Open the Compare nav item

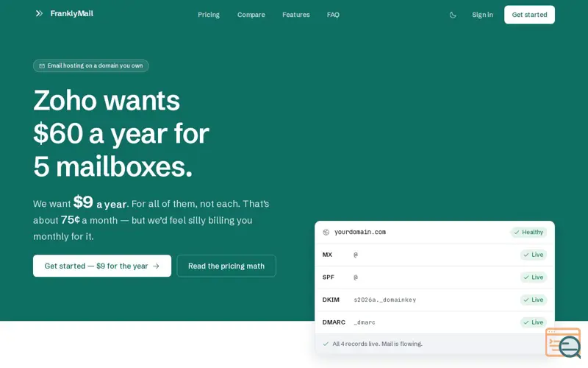pos(251,15)
